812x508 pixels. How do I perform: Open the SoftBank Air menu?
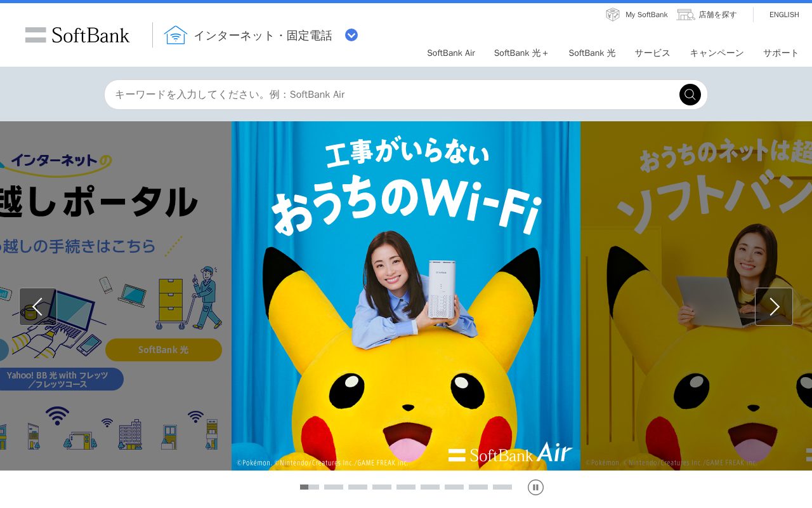tap(451, 53)
